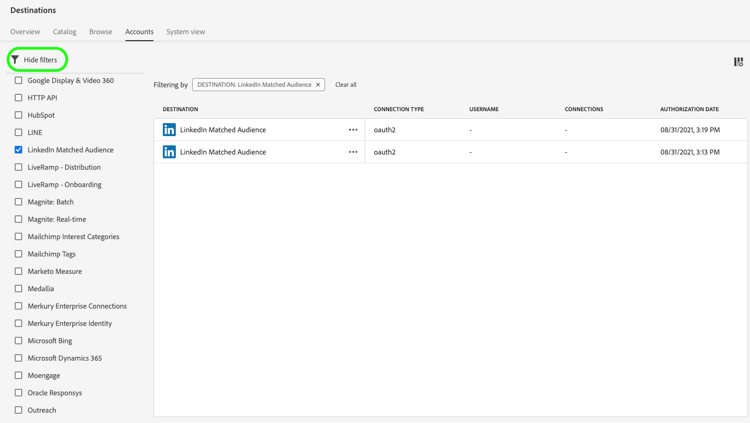The image size is (750, 423).
Task: Check the HTTP API filter
Action: (x=18, y=98)
